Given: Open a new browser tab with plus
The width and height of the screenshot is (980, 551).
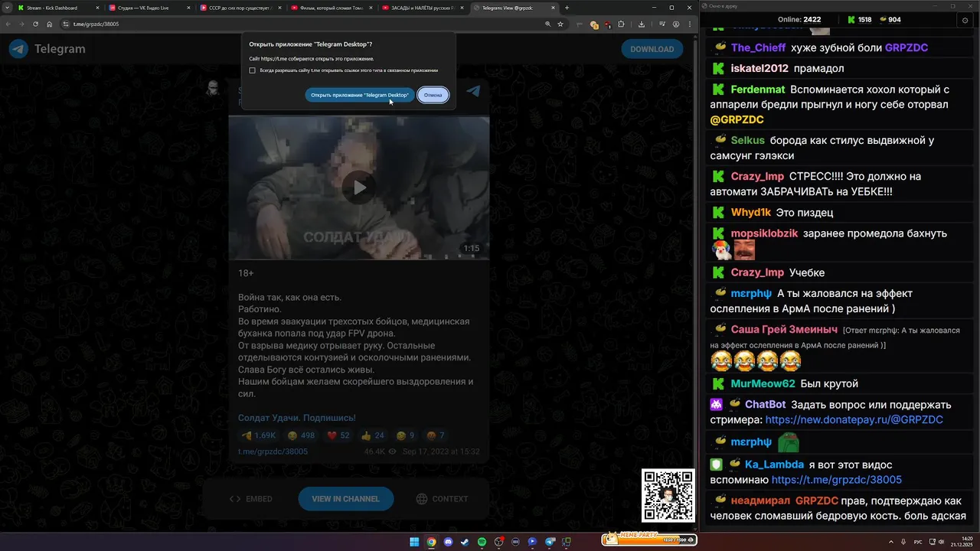Looking at the screenshot, I should (x=567, y=8).
